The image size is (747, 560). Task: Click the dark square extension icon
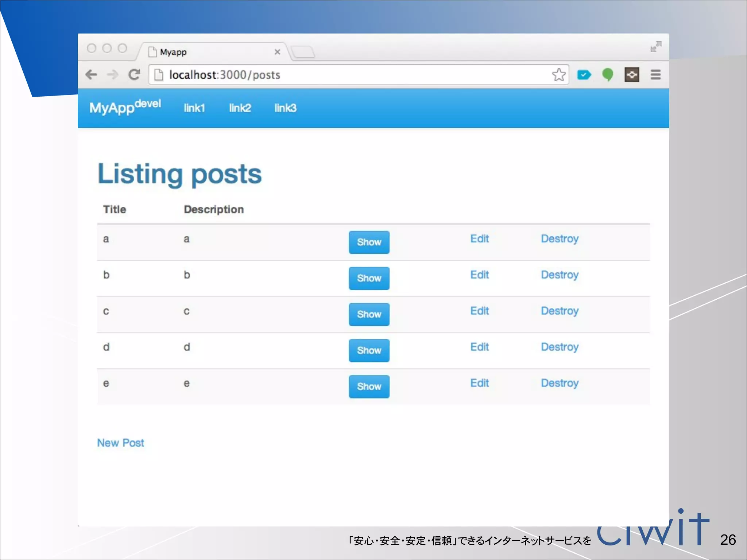[632, 75]
